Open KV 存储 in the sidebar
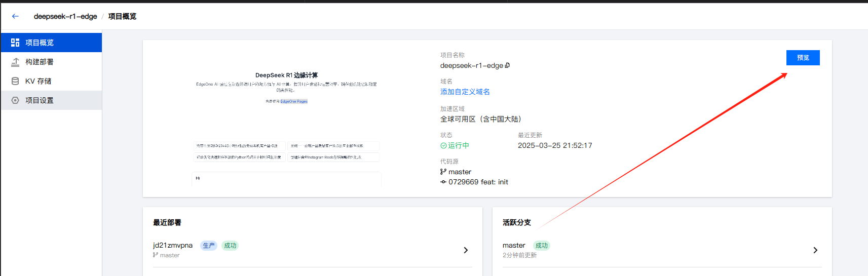Screen dimensions: 868x276 click(x=51, y=81)
